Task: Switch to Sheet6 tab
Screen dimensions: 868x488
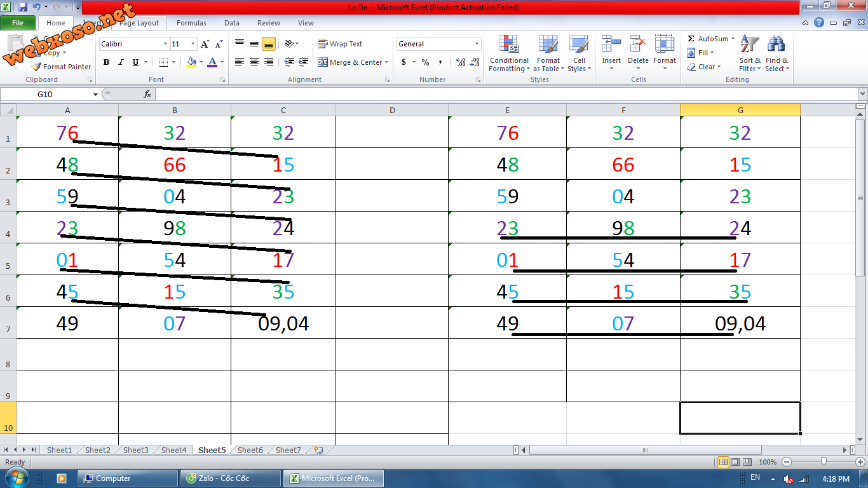Action: [x=250, y=450]
